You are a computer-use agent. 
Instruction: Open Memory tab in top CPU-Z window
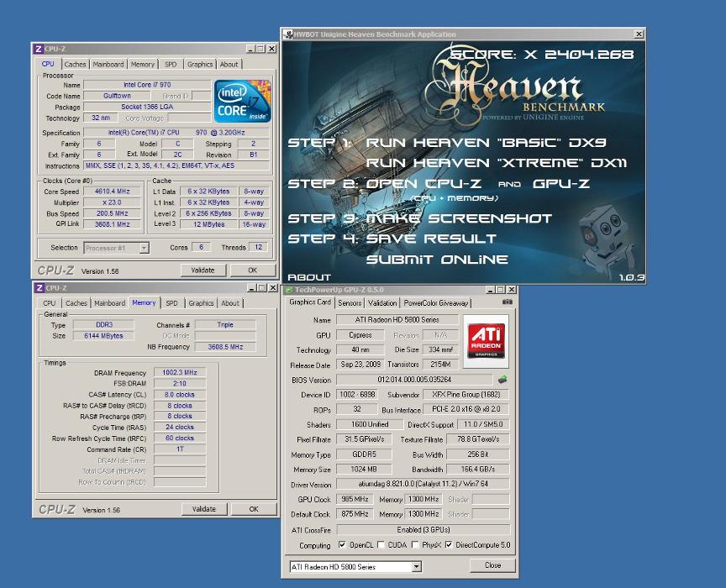(143, 65)
